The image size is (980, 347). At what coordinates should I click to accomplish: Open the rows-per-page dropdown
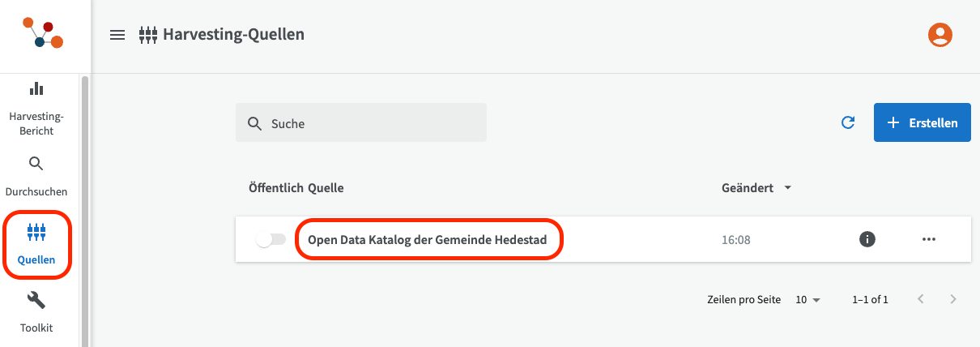pos(807,299)
